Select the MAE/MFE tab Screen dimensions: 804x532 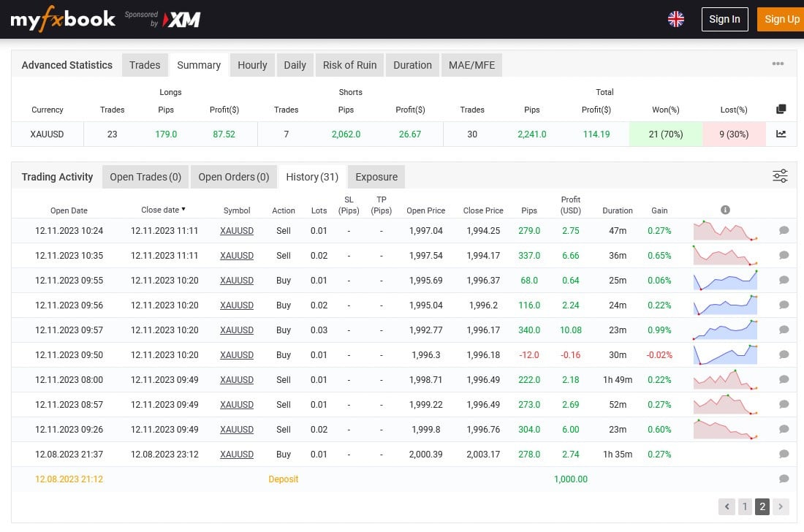[471, 65]
